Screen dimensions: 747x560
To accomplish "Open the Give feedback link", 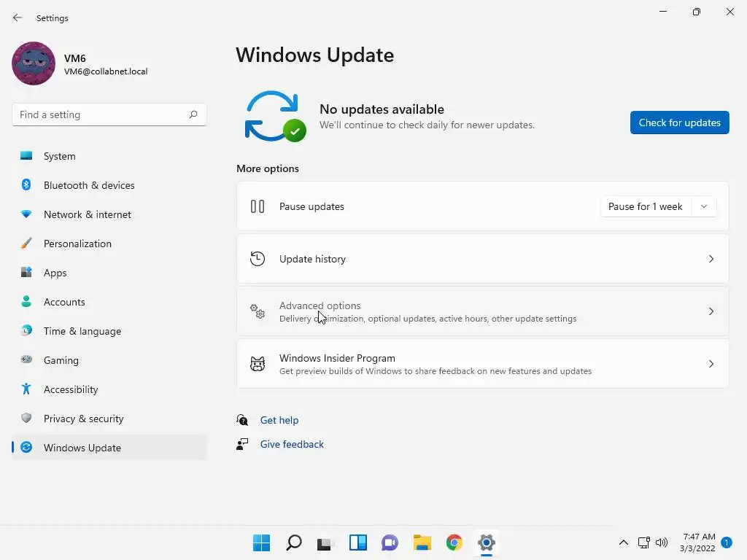I will pos(292,444).
